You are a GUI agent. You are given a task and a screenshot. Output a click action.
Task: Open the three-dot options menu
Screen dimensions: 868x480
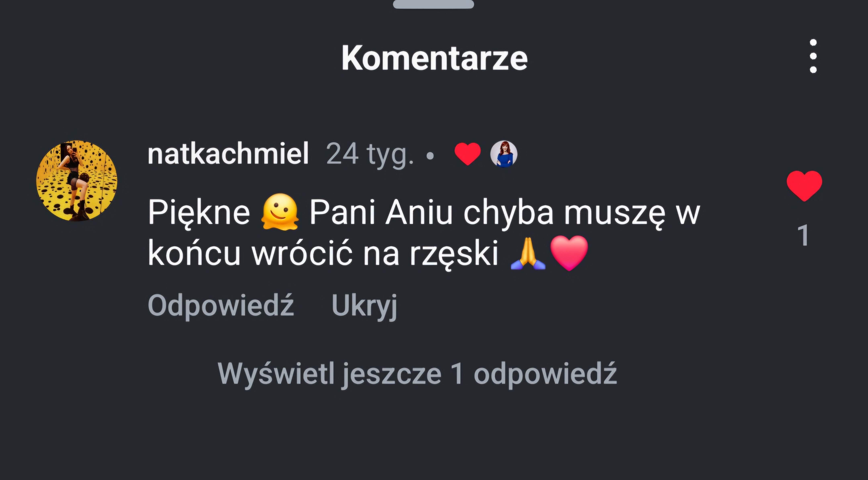pyautogui.click(x=813, y=56)
